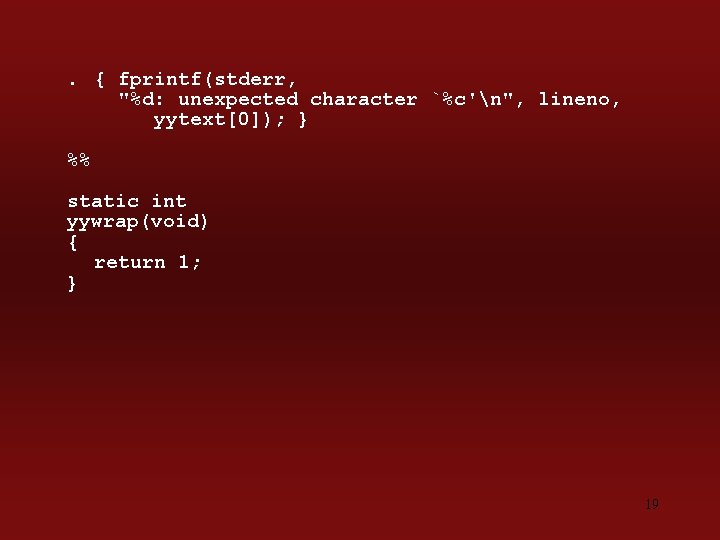Click the word 'character' in the format string
The image size is (720, 540).
[363, 99]
